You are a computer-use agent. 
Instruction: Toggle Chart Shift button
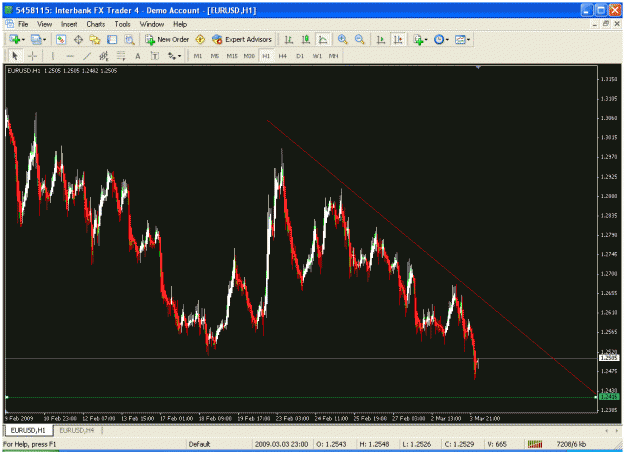398,39
